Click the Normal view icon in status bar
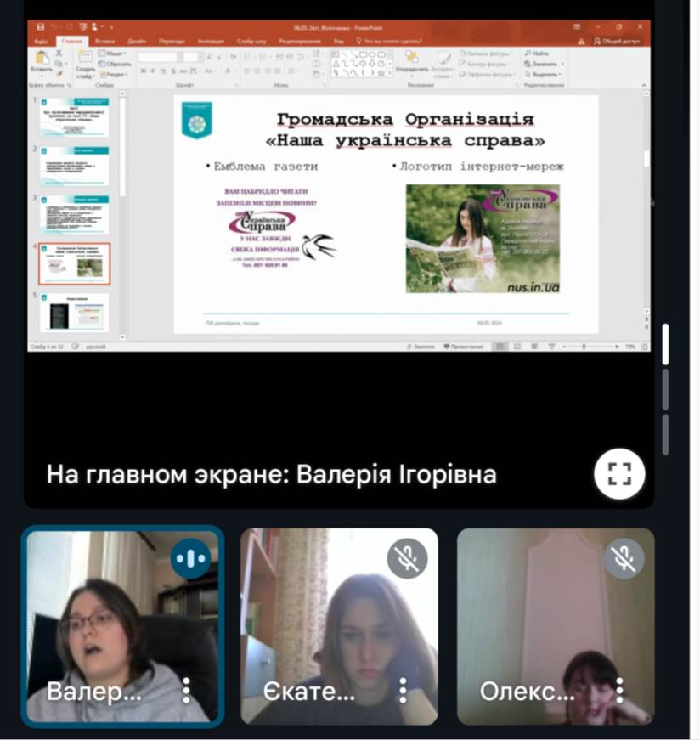The height and width of the screenshot is (740, 700). pyautogui.click(x=500, y=347)
